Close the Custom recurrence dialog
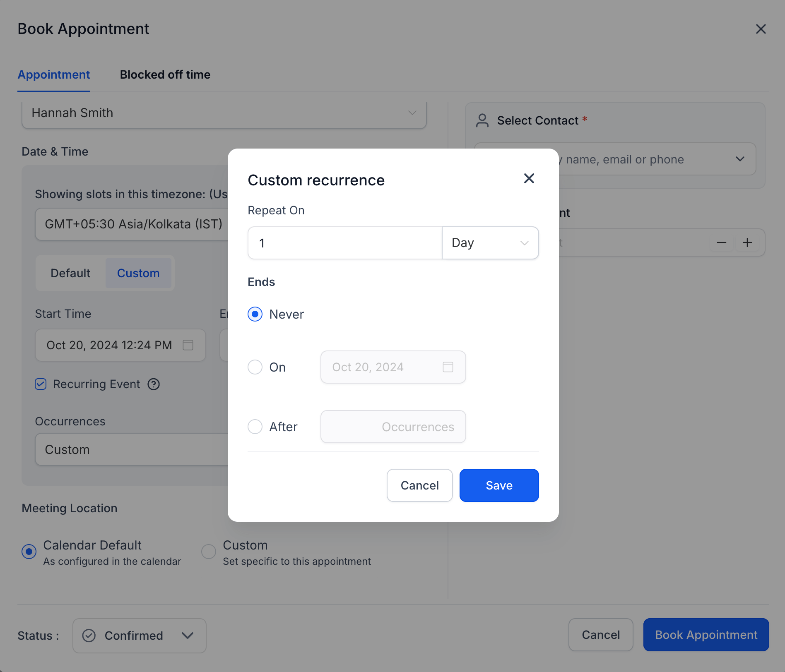Viewport: 785px width, 672px height. click(529, 178)
